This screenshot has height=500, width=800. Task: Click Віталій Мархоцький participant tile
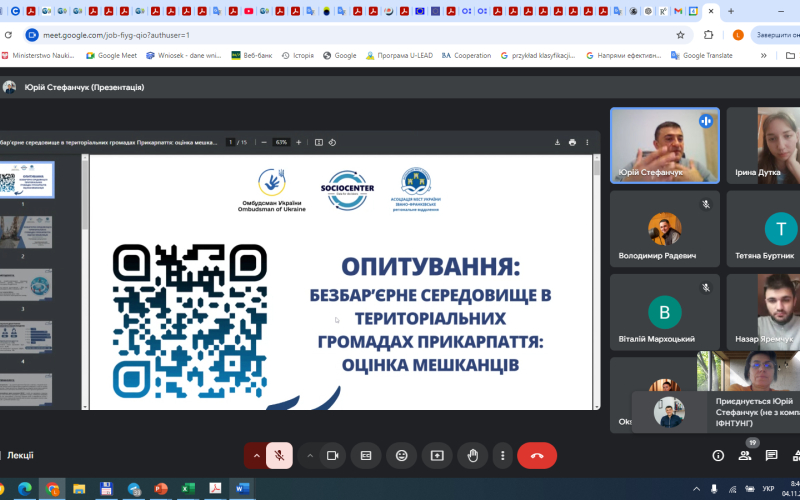point(665,312)
